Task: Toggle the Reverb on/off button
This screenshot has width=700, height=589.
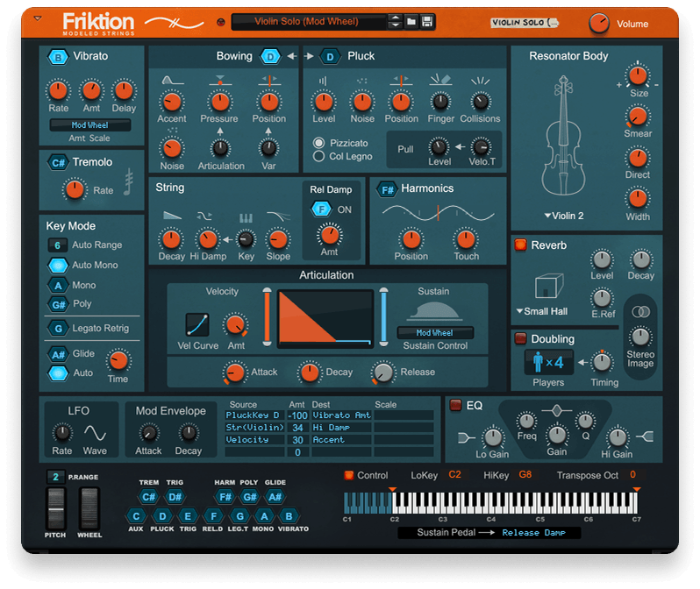Action: [x=520, y=245]
